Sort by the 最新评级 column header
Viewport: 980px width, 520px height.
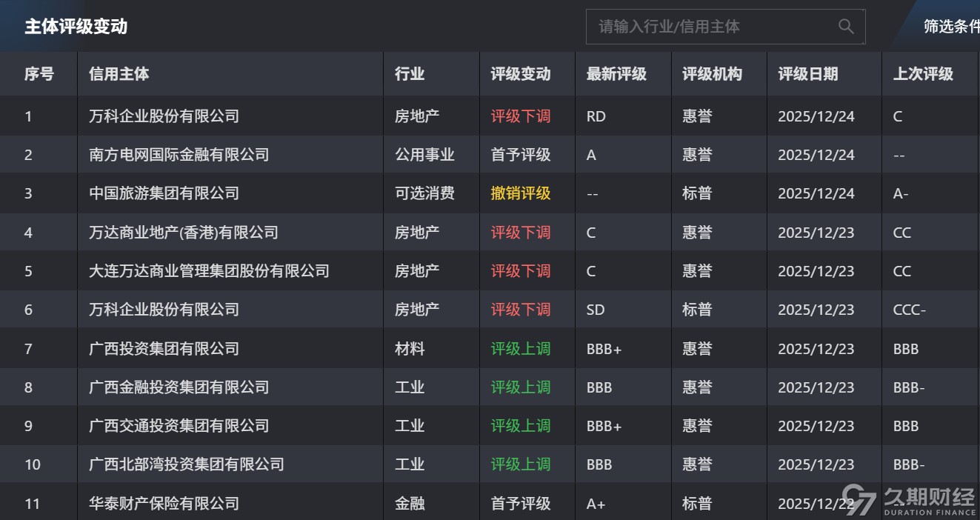[616, 74]
